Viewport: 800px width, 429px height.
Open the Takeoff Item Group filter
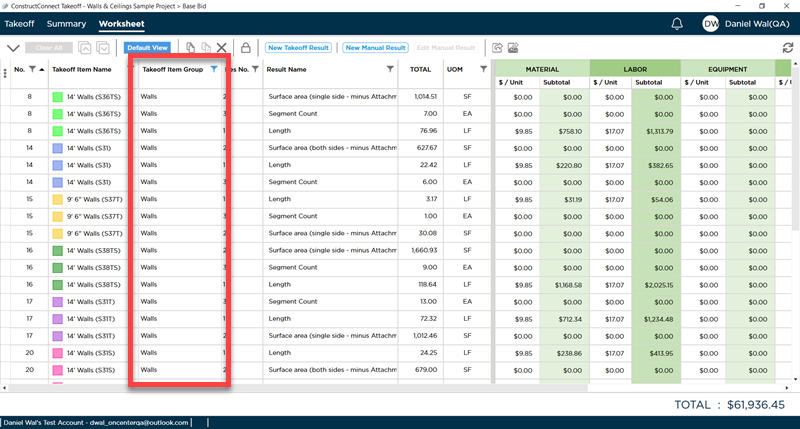pos(214,69)
